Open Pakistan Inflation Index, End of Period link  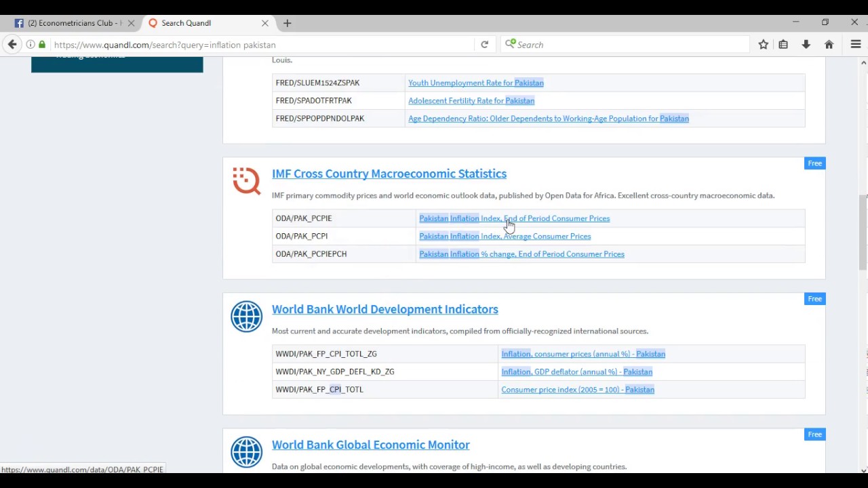coord(515,218)
